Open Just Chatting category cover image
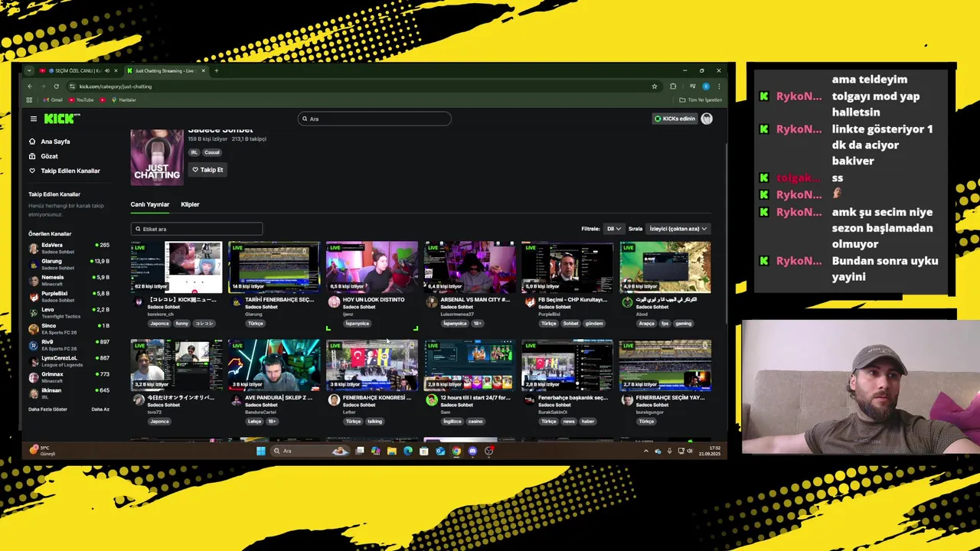The width and height of the screenshot is (980, 551). click(x=157, y=157)
